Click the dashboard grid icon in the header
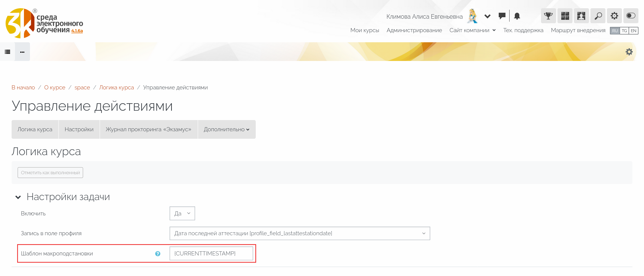The height and width of the screenshot is (276, 644). tap(565, 16)
